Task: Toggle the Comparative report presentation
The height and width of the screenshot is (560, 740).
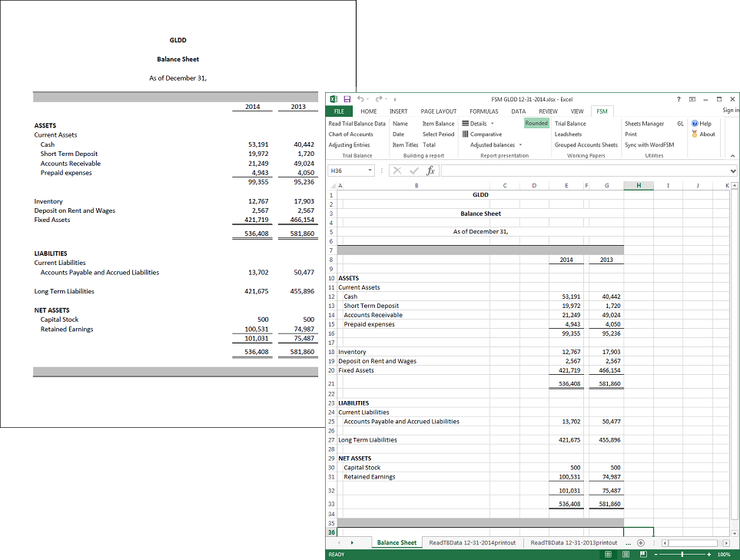Action: point(482,134)
